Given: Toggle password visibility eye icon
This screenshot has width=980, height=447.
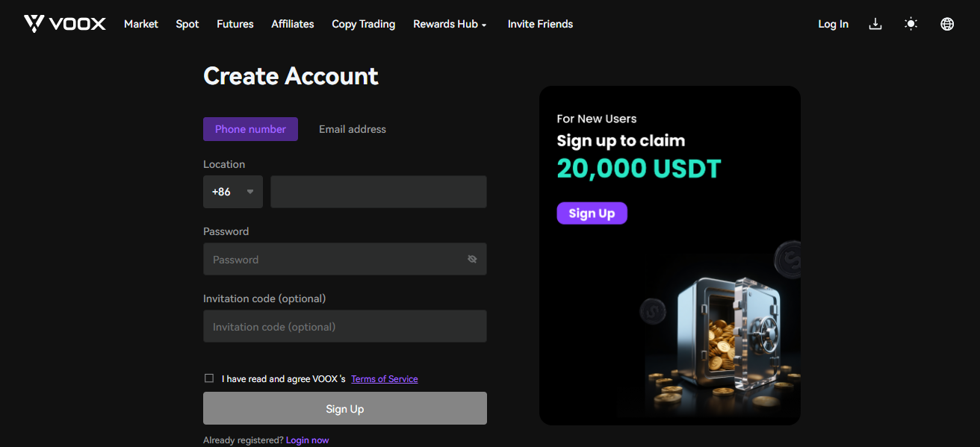Looking at the screenshot, I should tap(472, 259).
